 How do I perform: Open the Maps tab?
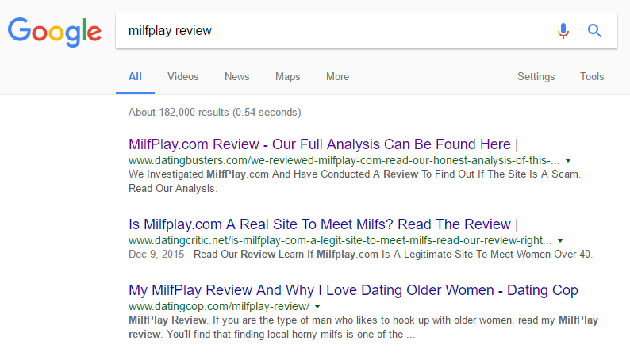point(288,76)
